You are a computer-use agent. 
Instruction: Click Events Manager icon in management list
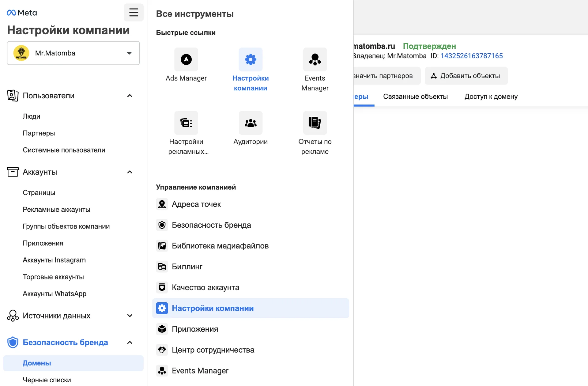point(162,371)
